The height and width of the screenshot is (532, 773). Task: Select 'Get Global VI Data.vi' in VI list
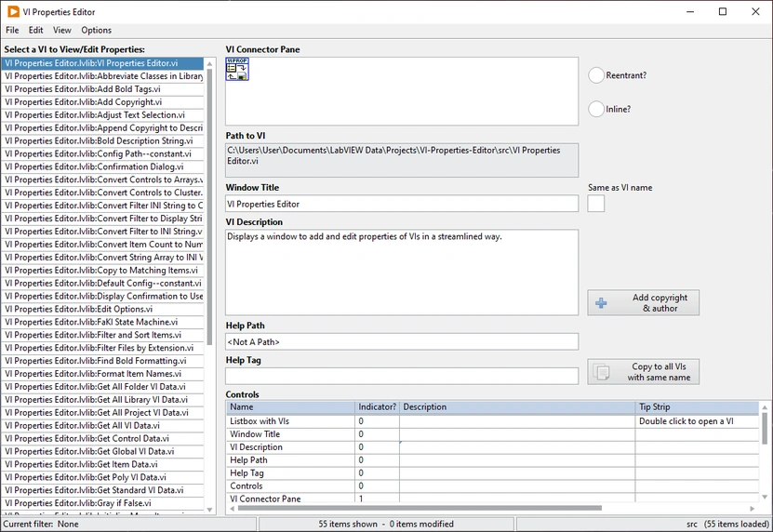(x=102, y=451)
